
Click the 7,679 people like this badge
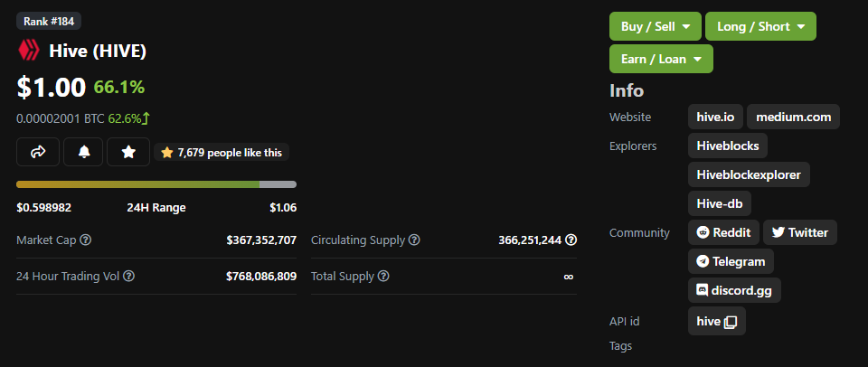222,152
